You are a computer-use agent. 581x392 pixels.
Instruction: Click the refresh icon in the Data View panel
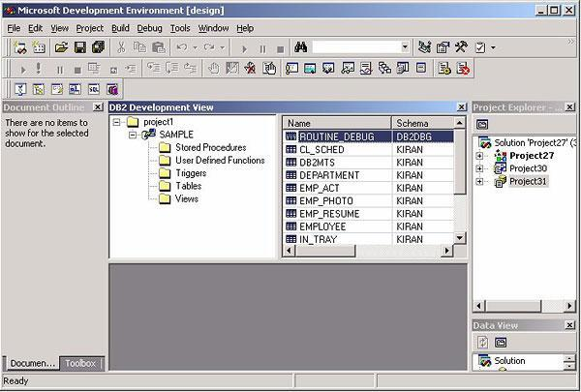pyautogui.click(x=482, y=342)
